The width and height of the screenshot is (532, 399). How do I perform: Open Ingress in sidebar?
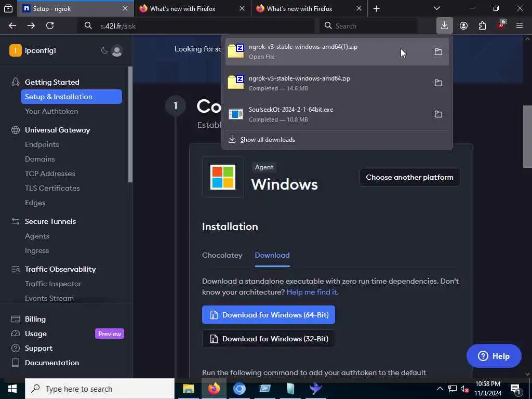(37, 251)
